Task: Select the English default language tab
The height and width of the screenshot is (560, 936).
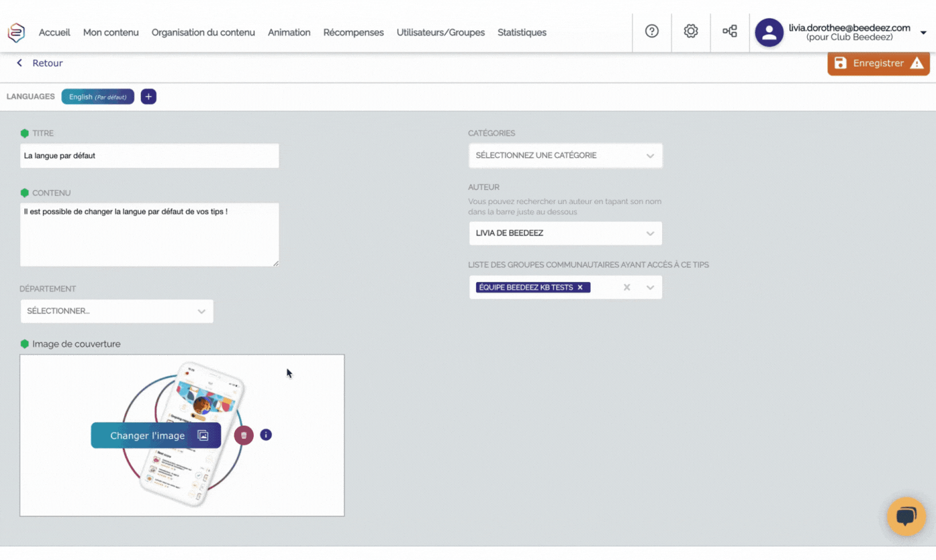Action: point(98,97)
